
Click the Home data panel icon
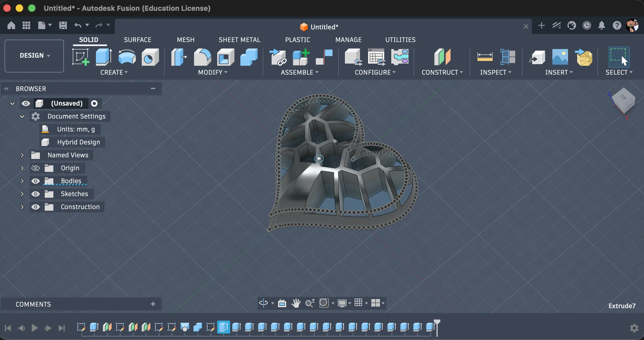[x=11, y=25]
